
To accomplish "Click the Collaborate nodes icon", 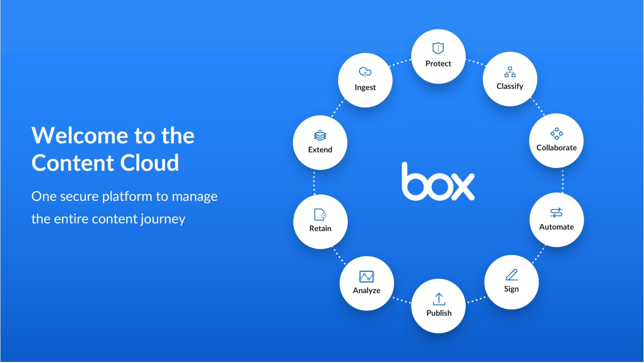I will click(x=557, y=134).
